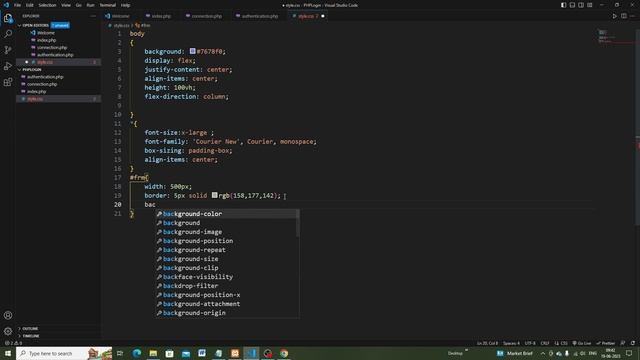Open the Extensions view
This screenshot has width=640, height=360.
click(x=8, y=82)
